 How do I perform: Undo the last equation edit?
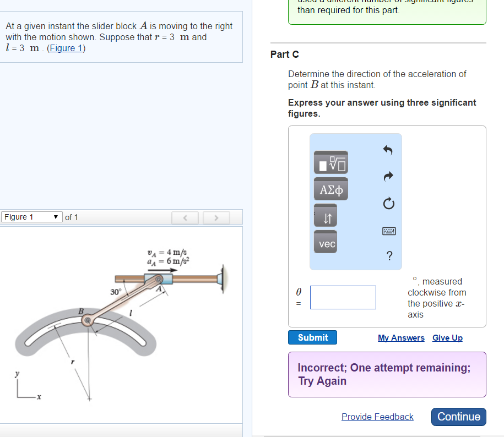(388, 149)
